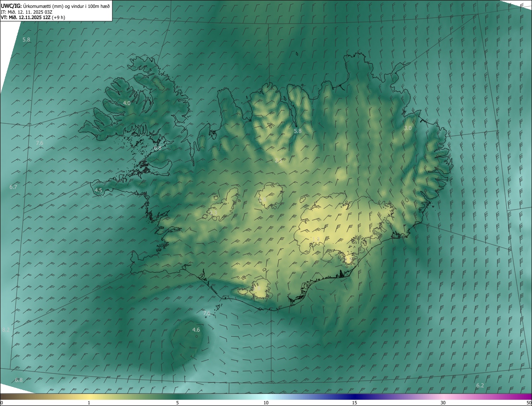532x406 pixels.
Task: Click the 3.0 value in northeast Iceland
Action: [x=408, y=128]
